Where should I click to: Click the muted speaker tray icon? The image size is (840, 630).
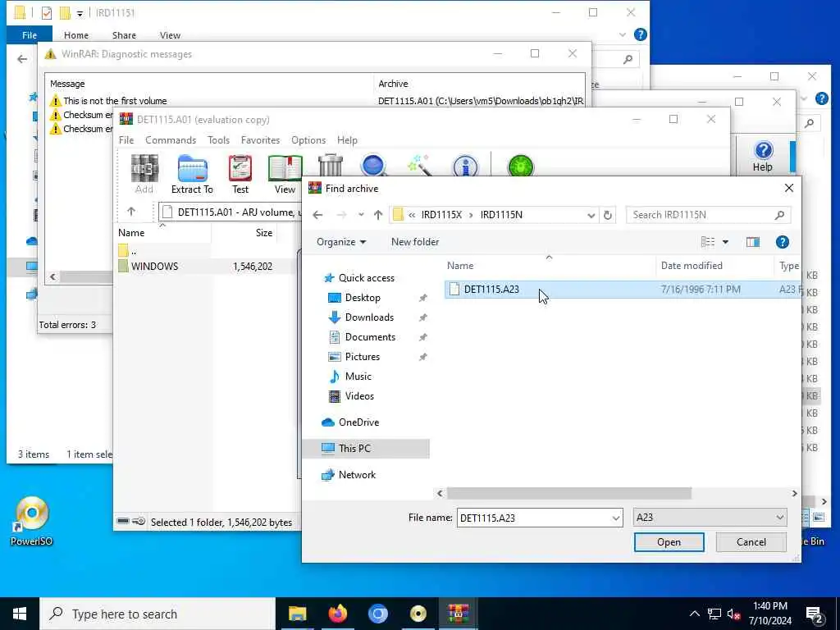tap(734, 614)
